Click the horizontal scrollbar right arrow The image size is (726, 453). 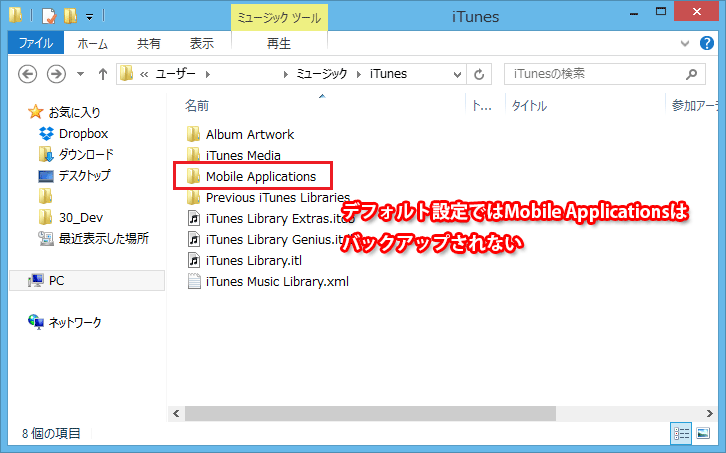[710, 413]
